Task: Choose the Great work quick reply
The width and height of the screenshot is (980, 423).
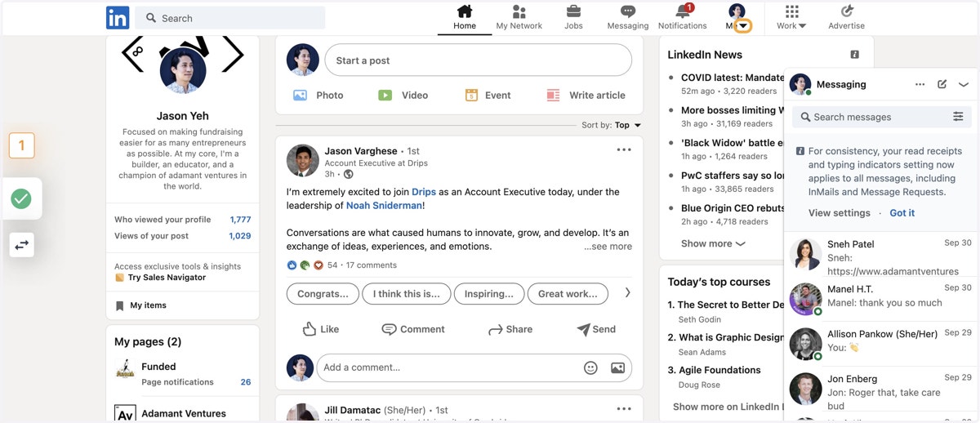Action: (x=568, y=294)
